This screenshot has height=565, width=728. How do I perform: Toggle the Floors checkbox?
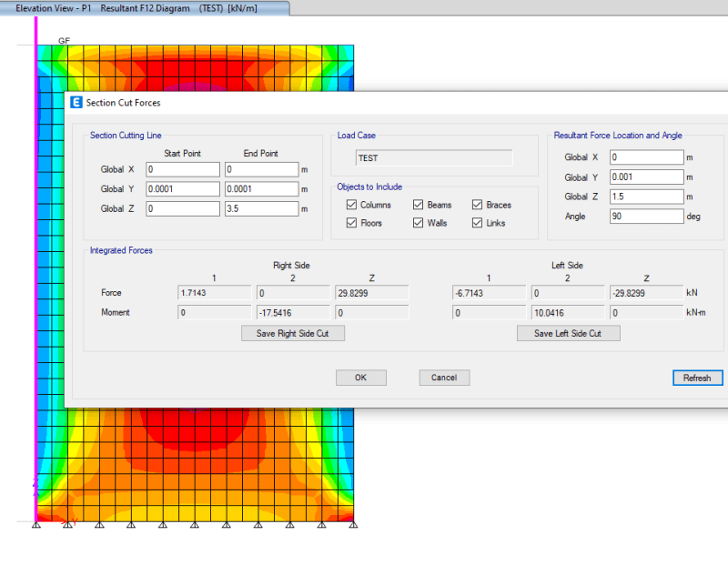tap(351, 223)
